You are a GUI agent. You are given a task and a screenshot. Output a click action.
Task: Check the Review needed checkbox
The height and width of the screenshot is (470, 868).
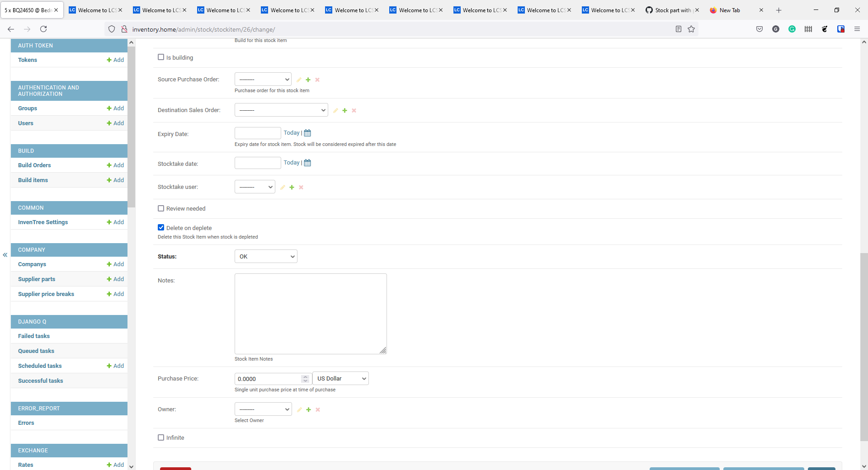[161, 208]
